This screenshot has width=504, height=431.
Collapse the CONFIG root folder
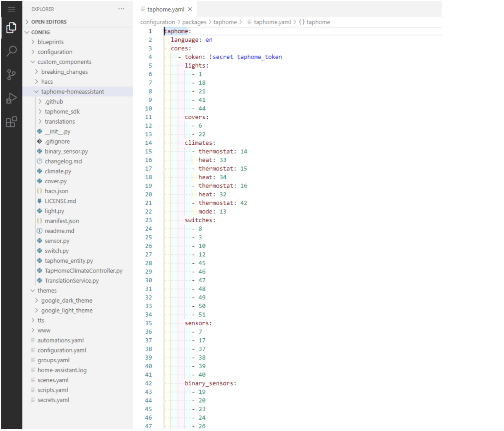(40, 32)
